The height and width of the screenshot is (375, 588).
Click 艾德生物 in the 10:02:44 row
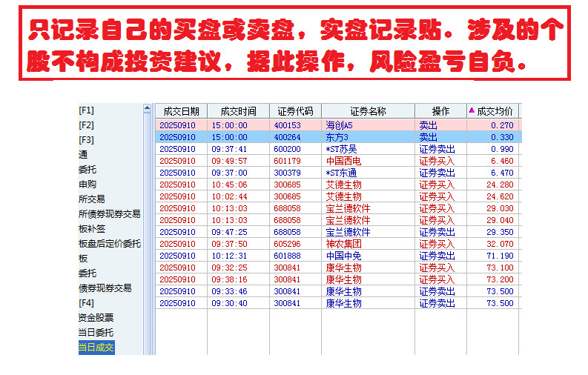tap(343, 196)
